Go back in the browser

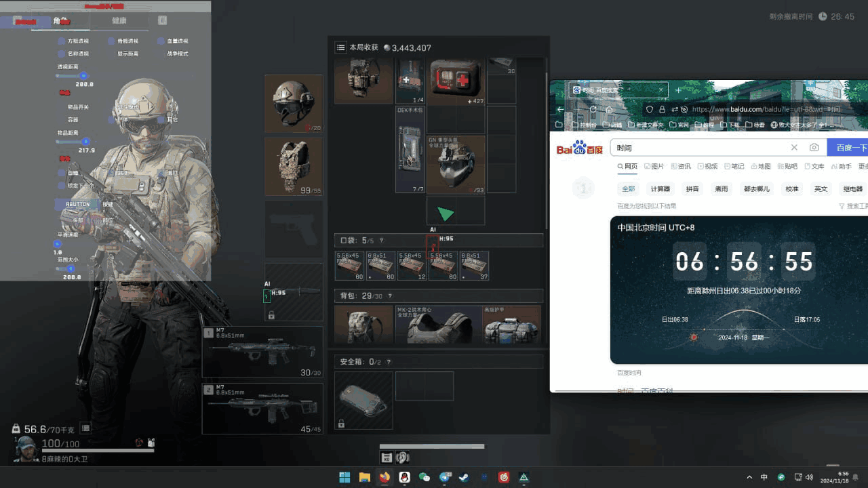(x=560, y=109)
